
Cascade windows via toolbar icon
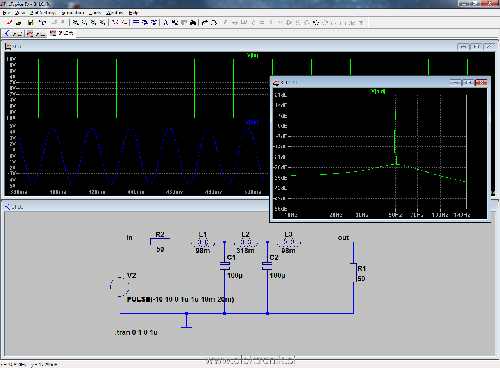click(154, 23)
